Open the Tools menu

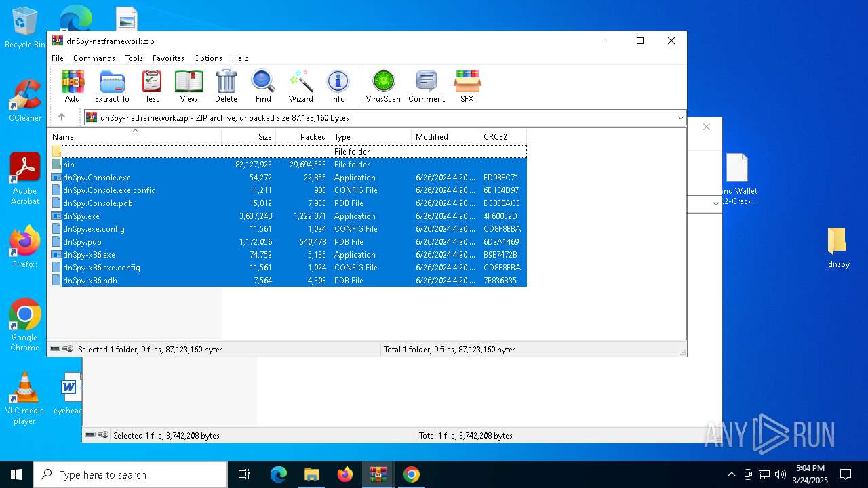(x=134, y=58)
